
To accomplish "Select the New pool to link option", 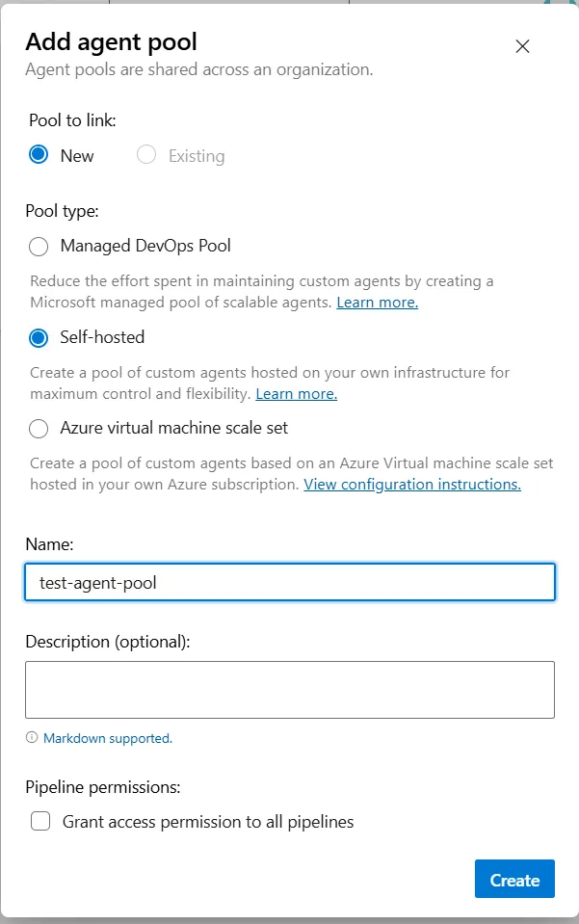I will pos(39,155).
